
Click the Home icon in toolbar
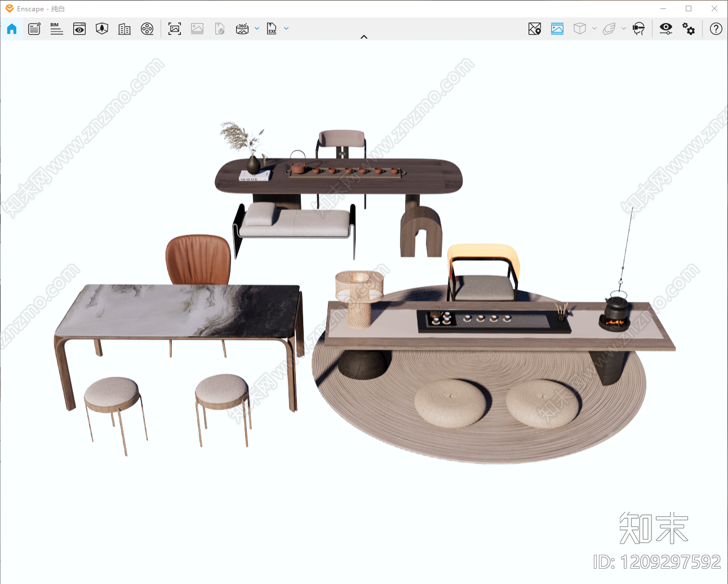(x=12, y=29)
